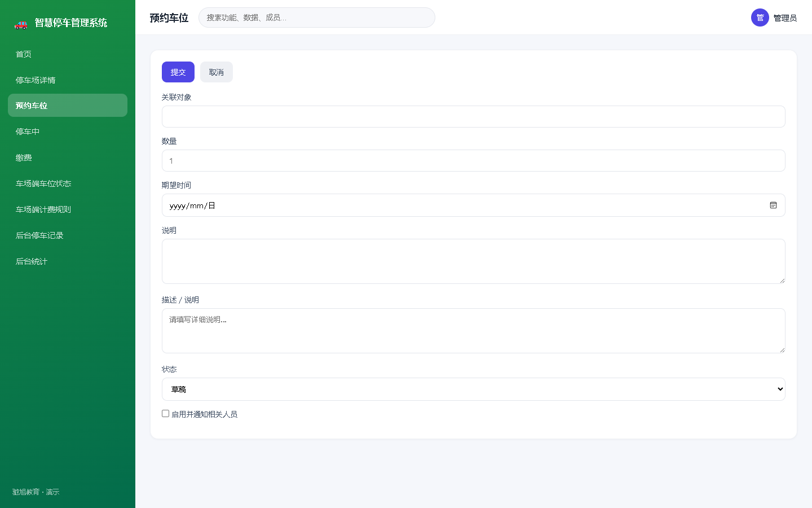Click the 驰旭教育 · 演示 footer text
This screenshot has width=812, height=508.
pos(36,492)
